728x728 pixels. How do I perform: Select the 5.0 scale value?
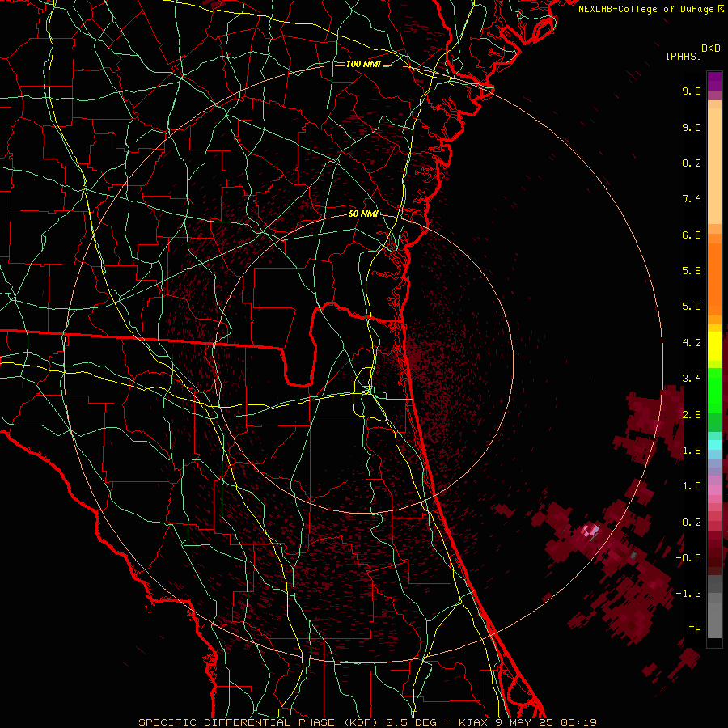[x=692, y=307]
